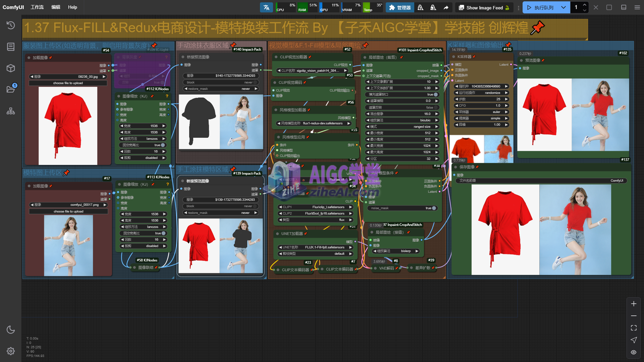The width and height of the screenshot is (644, 362).
Task: Open the workflows folder icon in sidebar
Action: click(11, 89)
